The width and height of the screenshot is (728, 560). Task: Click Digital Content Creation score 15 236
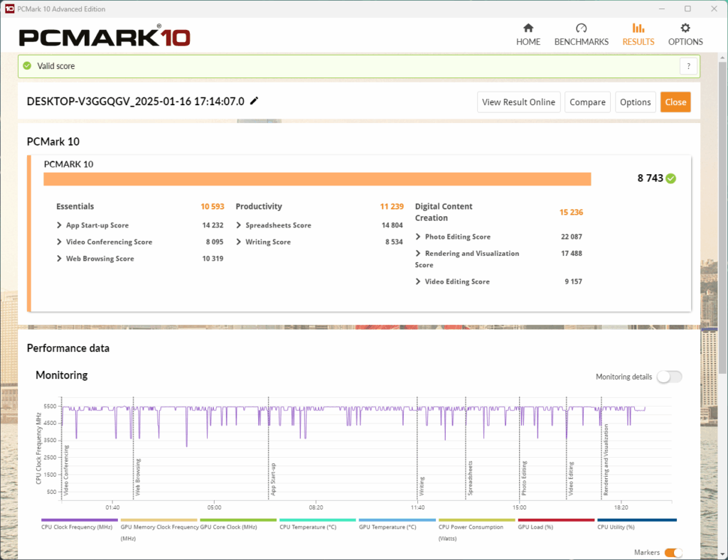[x=571, y=212]
